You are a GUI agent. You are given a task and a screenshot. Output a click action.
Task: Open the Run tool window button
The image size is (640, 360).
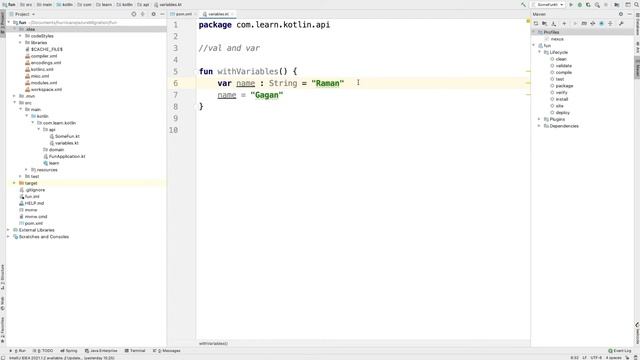point(18,351)
